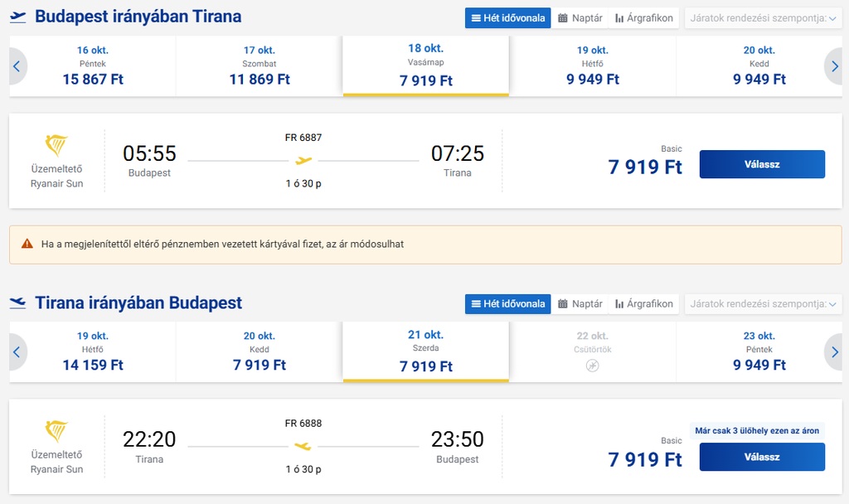This screenshot has height=504, width=849.
Task: Switch return view to Naptár
Action: [x=580, y=303]
